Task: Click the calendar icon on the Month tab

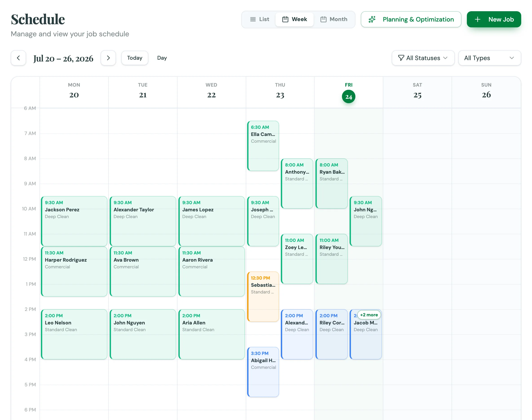Action: (x=323, y=20)
